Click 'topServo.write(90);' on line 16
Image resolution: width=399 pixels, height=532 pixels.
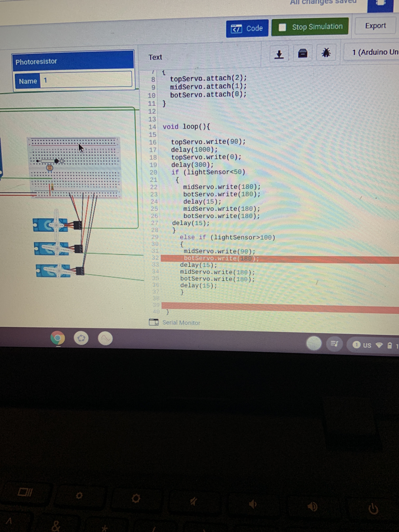tap(208, 142)
